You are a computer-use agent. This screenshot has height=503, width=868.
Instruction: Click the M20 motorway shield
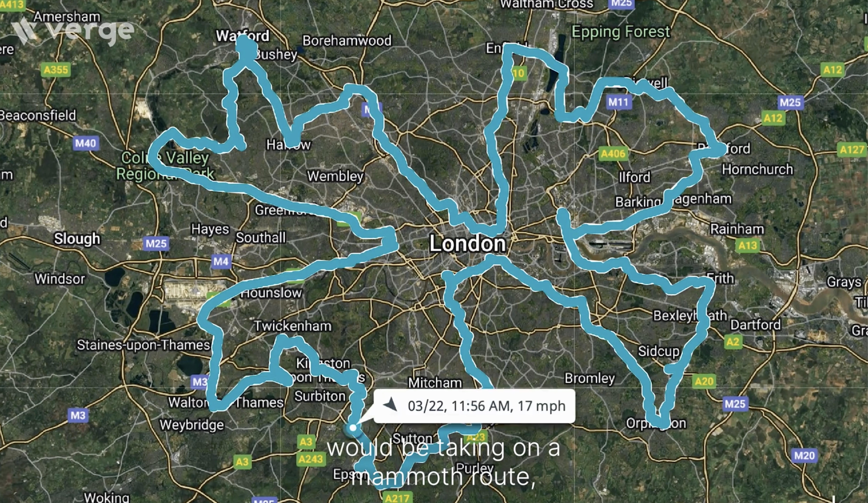(x=804, y=455)
